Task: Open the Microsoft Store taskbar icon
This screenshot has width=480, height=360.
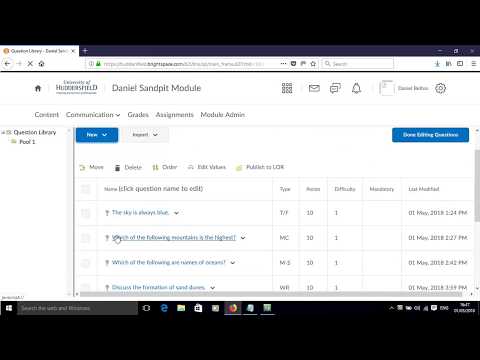Action: (198, 308)
